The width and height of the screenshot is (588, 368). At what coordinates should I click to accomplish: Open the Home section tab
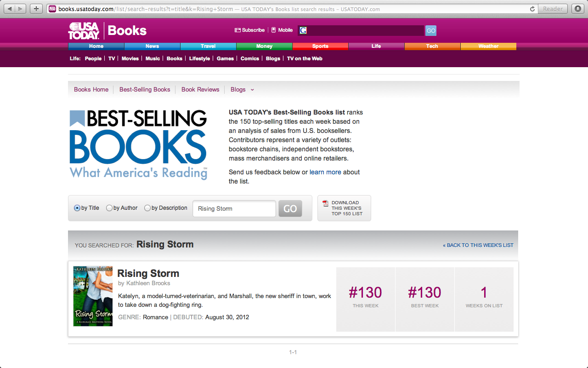pyautogui.click(x=96, y=46)
